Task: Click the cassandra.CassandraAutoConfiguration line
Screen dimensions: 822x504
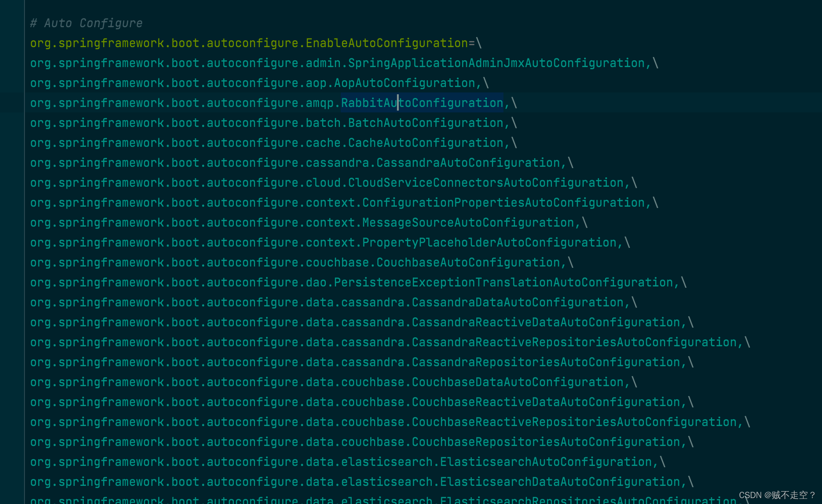Action: click(x=302, y=163)
